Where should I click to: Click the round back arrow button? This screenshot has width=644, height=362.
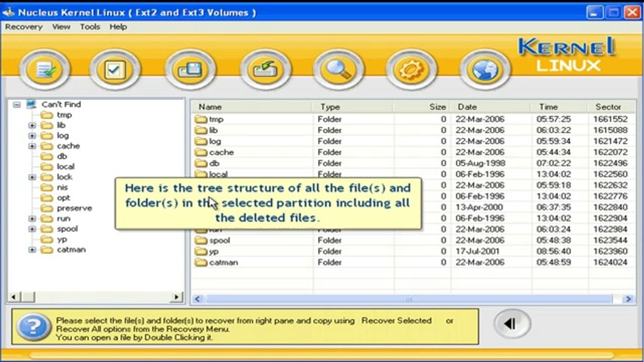(512, 323)
